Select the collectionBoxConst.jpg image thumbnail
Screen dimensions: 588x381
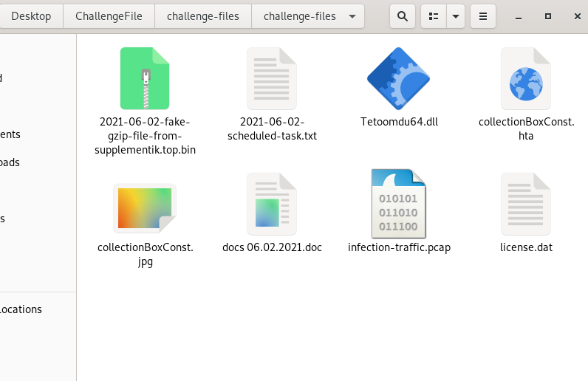[145, 207]
